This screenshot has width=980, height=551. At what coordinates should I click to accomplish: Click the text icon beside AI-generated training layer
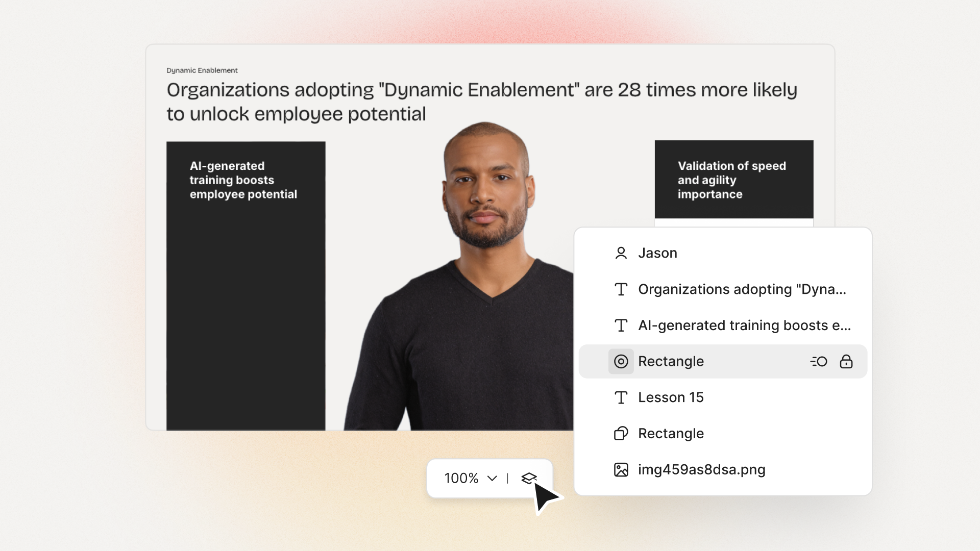click(621, 325)
